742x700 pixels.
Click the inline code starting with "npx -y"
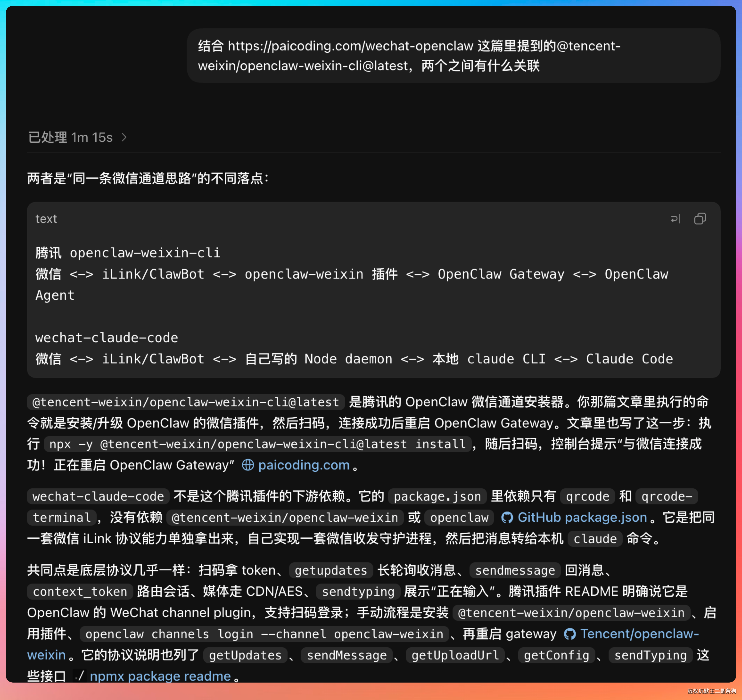tap(258, 444)
